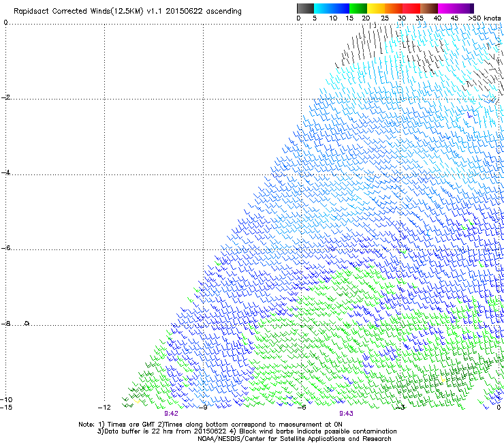Click the 'Times are GMT' note line

coord(210,425)
